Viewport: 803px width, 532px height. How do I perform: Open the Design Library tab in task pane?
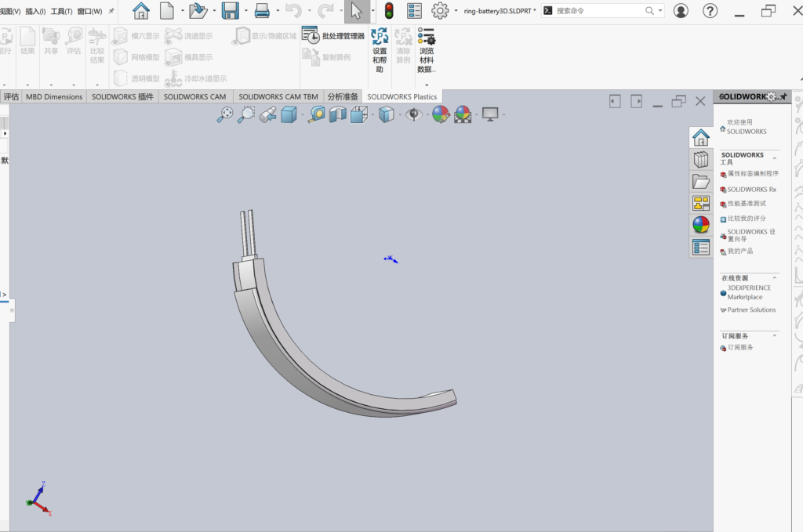pos(700,160)
